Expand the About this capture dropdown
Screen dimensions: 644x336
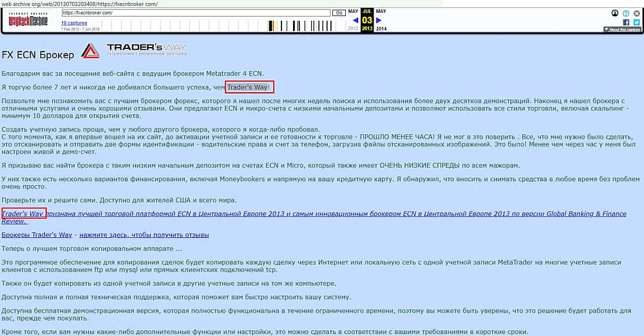pyautogui.click(x=622, y=30)
